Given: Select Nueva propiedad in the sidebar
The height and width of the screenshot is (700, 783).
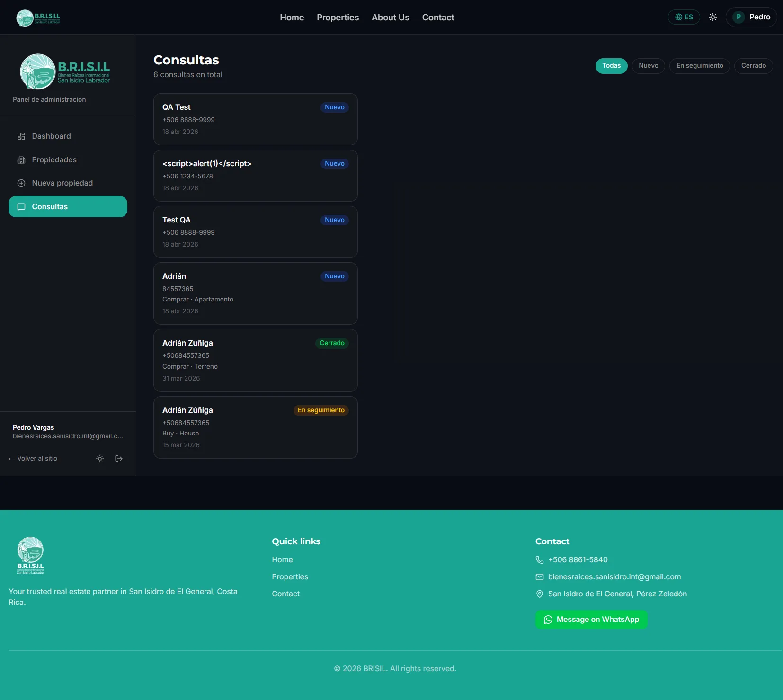Looking at the screenshot, I should click(68, 183).
